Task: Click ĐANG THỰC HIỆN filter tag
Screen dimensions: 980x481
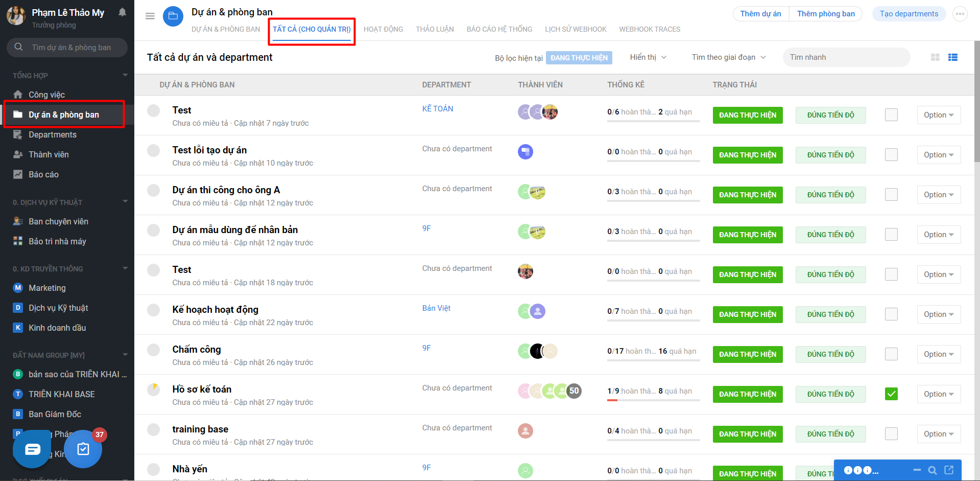Action: click(579, 58)
